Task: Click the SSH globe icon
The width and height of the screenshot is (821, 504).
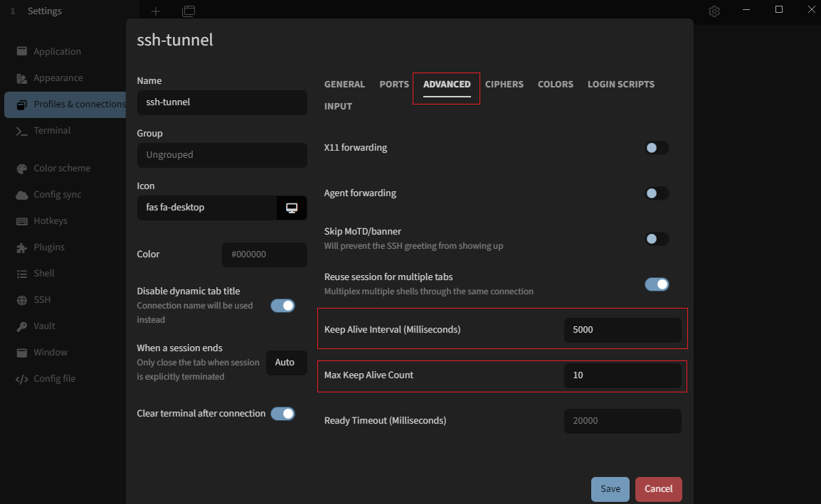Action: (21, 300)
